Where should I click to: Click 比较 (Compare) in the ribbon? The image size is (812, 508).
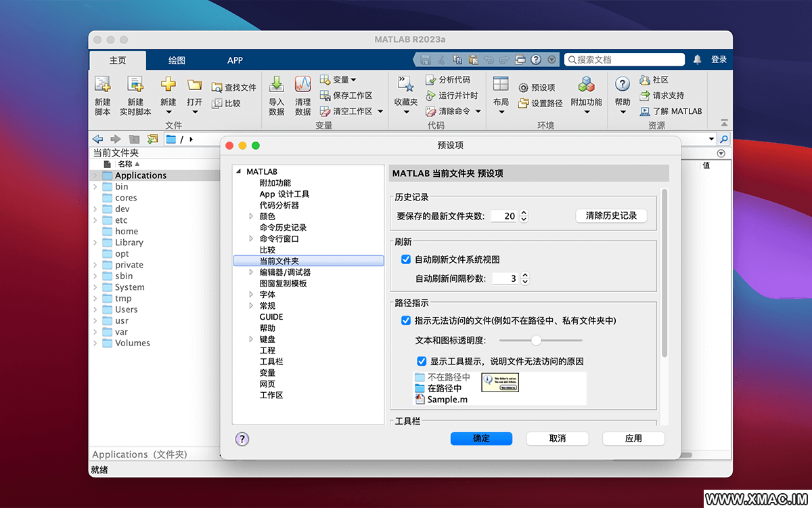tap(226, 104)
